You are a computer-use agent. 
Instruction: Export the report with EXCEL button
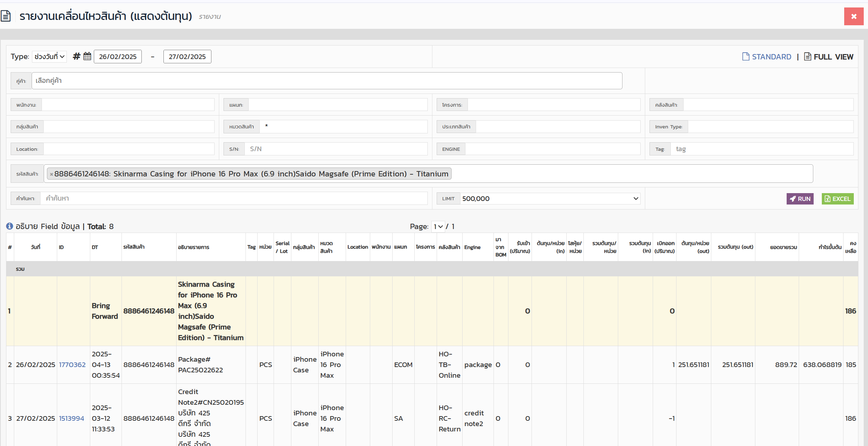point(837,199)
